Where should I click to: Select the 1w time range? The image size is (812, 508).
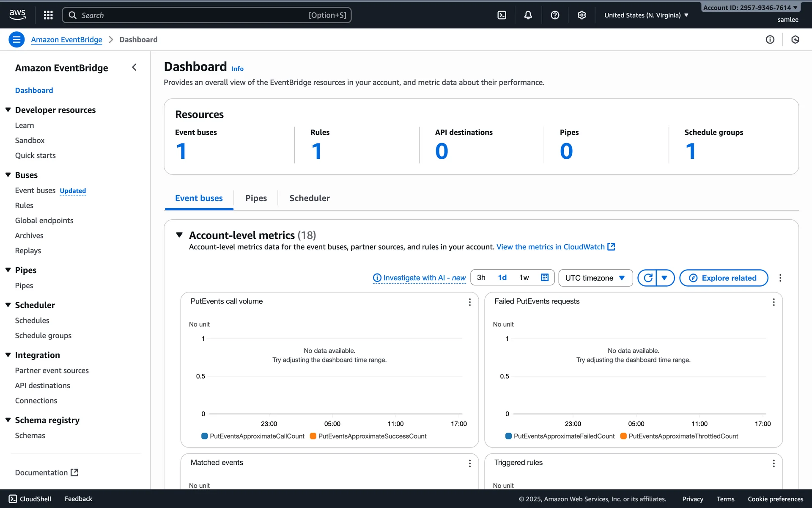click(524, 278)
